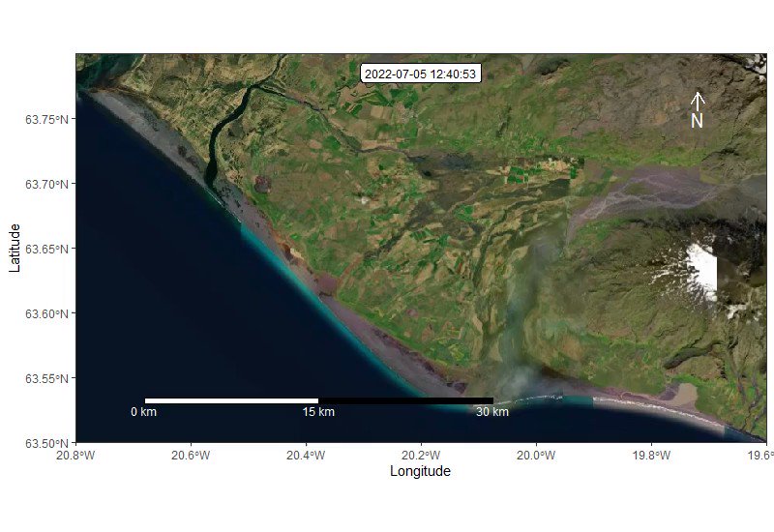Click the 20.6°W longitude tick label
774x532 pixels.
(191, 455)
